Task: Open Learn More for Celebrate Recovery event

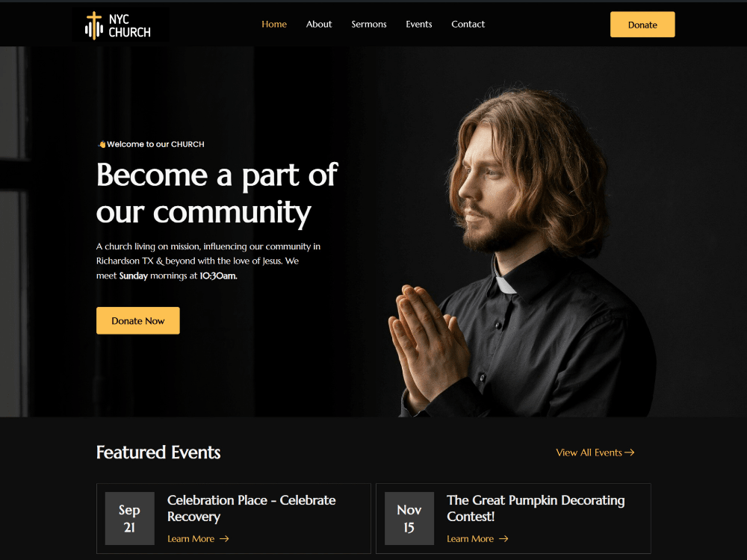Action: [x=198, y=538]
